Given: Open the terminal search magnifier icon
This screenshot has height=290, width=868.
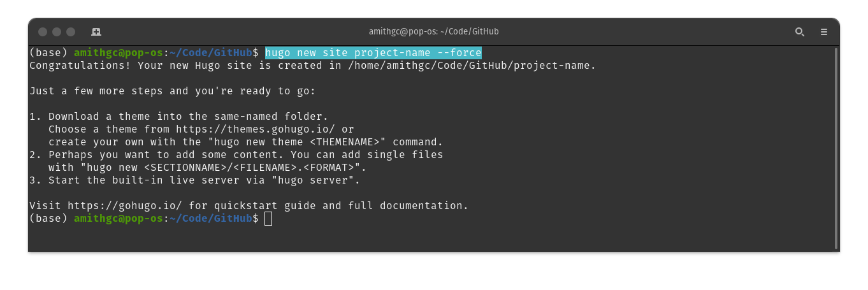Looking at the screenshot, I should coord(799,32).
